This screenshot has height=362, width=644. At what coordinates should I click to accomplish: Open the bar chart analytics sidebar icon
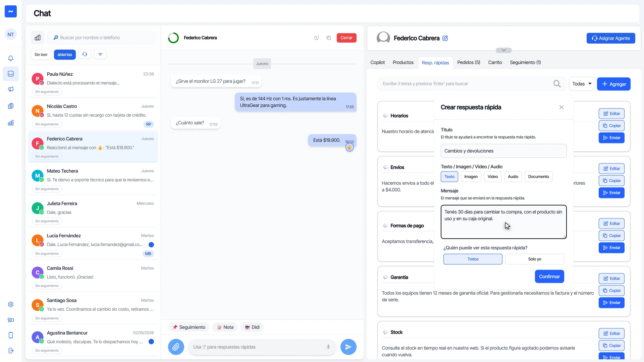[11, 123]
